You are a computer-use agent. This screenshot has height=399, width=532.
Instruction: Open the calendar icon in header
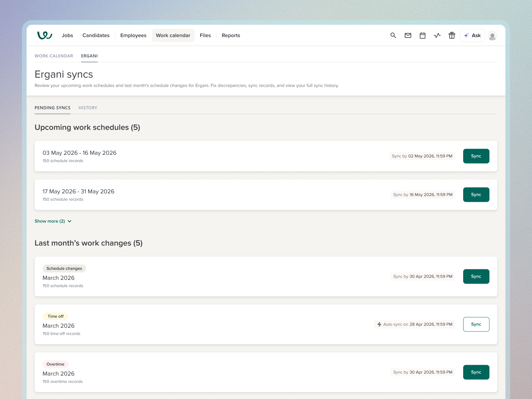point(422,35)
